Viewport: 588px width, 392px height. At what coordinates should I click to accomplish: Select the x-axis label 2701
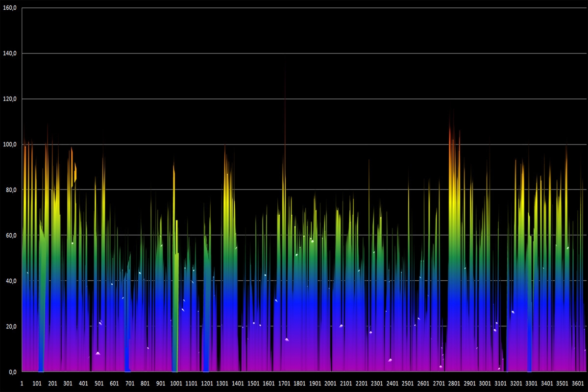coord(439,384)
